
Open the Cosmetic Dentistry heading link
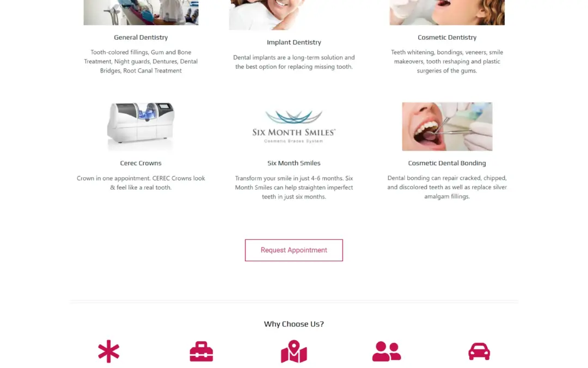tap(447, 37)
